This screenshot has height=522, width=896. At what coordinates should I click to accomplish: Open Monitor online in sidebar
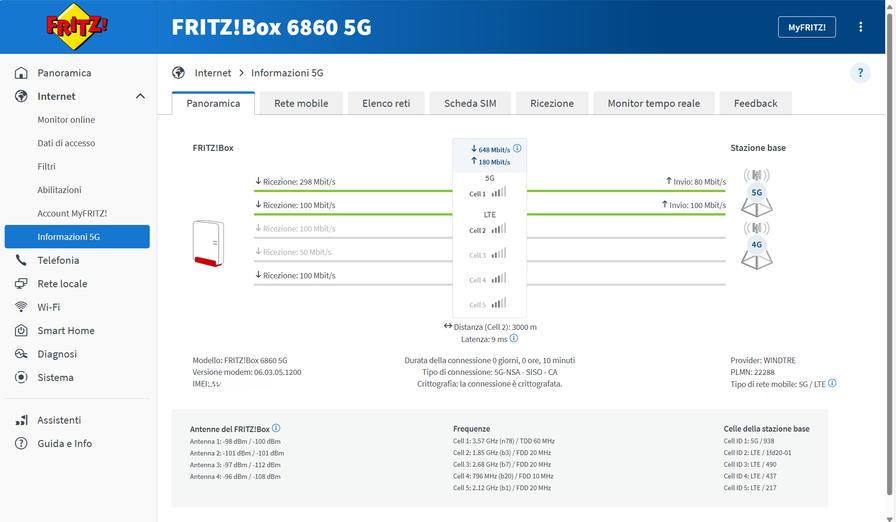[x=66, y=119]
